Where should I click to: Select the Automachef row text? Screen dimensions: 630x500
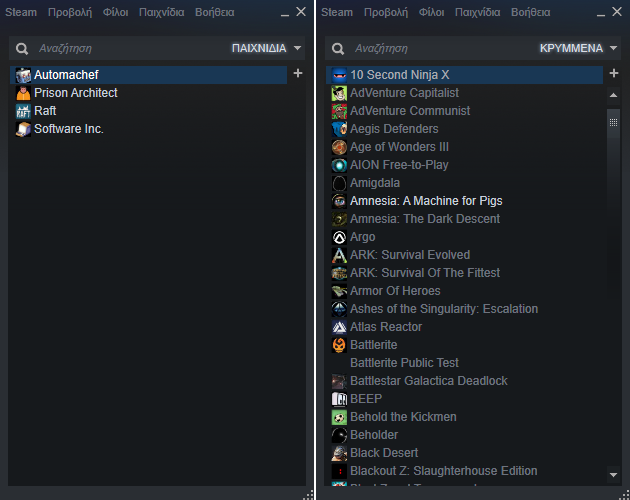click(66, 75)
